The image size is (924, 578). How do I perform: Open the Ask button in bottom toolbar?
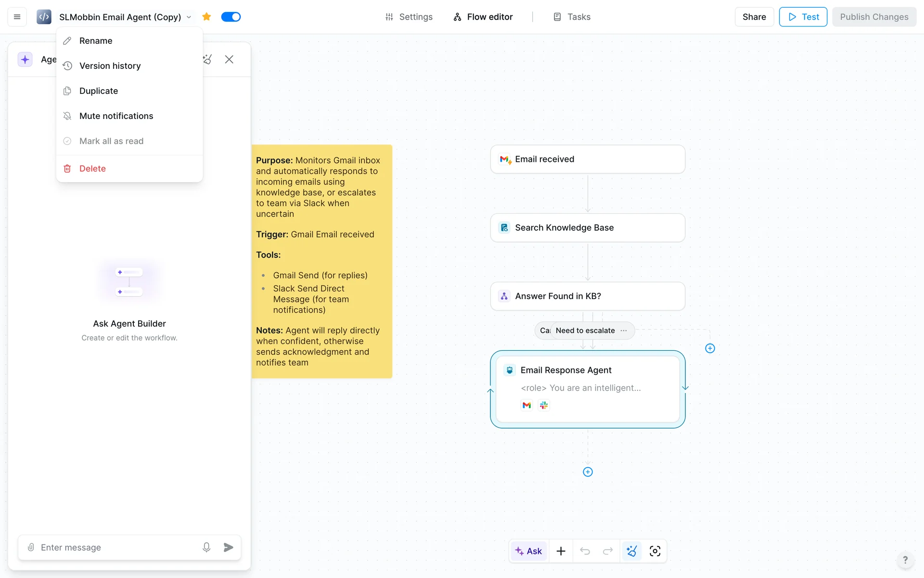pyautogui.click(x=528, y=551)
